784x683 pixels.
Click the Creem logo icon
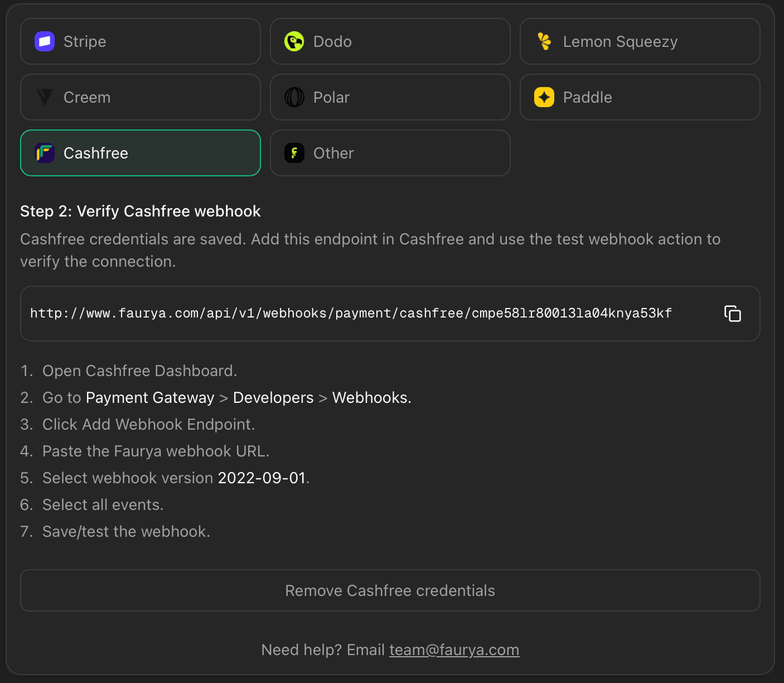point(45,97)
